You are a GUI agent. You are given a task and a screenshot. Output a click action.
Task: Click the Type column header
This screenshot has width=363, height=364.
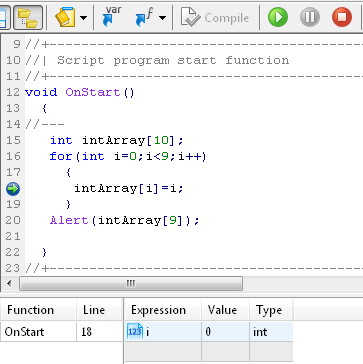(271, 310)
